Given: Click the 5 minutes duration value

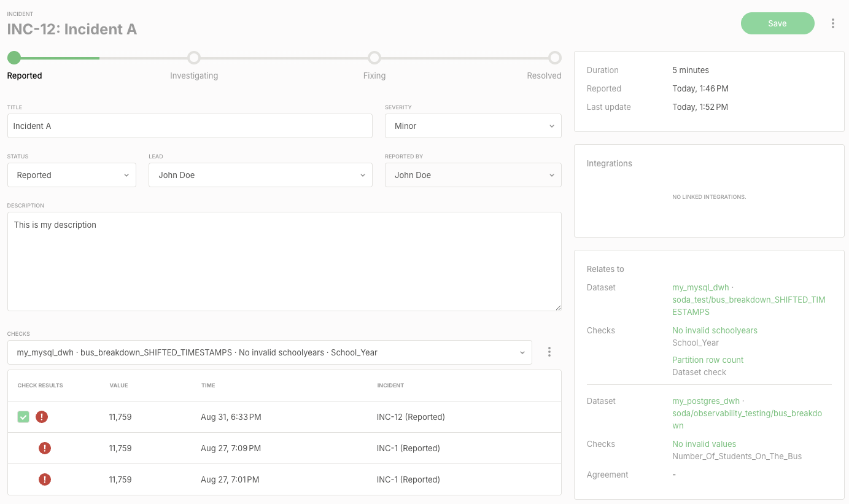Looking at the screenshot, I should (x=691, y=70).
